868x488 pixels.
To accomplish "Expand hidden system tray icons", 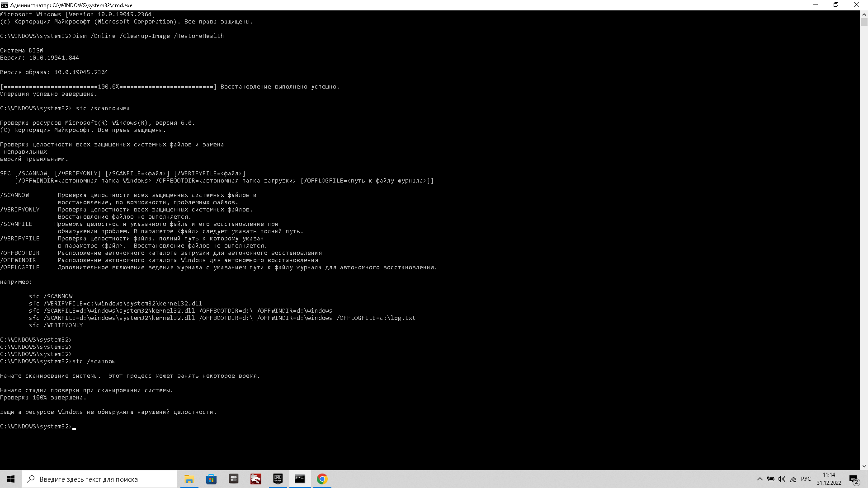I will [759, 479].
